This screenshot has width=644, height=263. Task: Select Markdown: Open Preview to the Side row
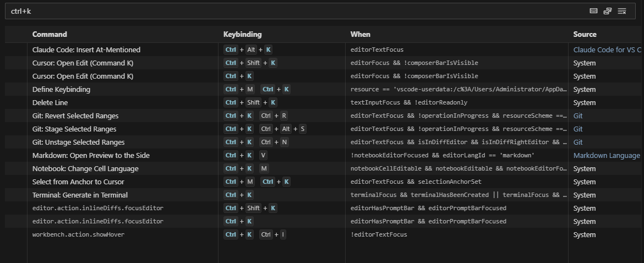coord(91,155)
